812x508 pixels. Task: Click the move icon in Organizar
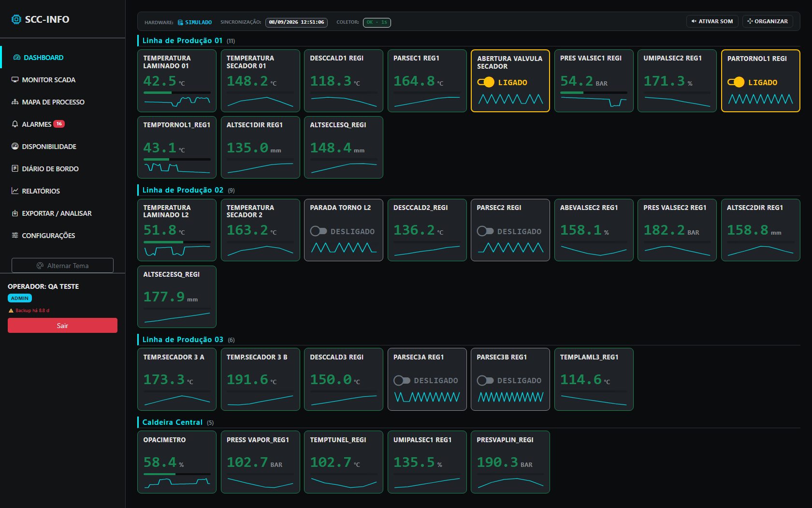tap(750, 21)
